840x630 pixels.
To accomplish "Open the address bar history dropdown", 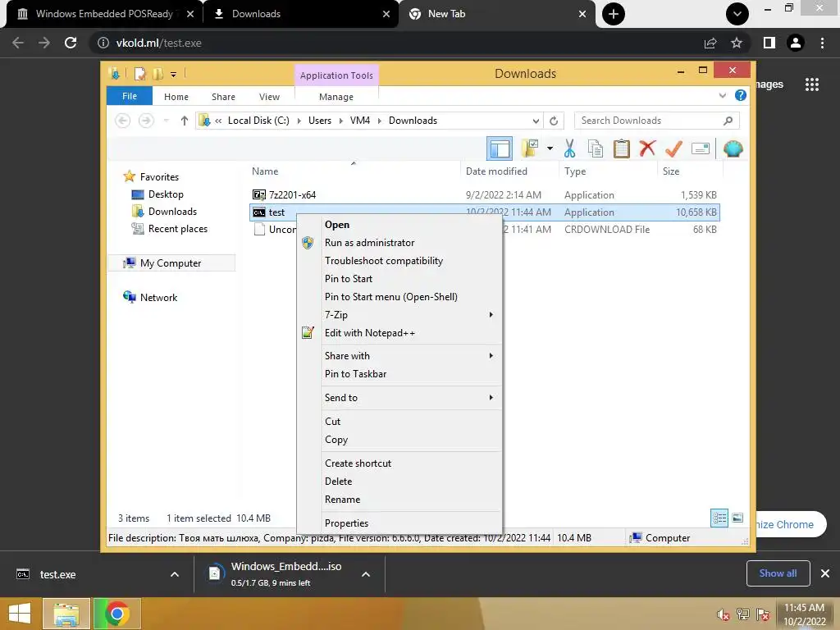I will tap(535, 121).
